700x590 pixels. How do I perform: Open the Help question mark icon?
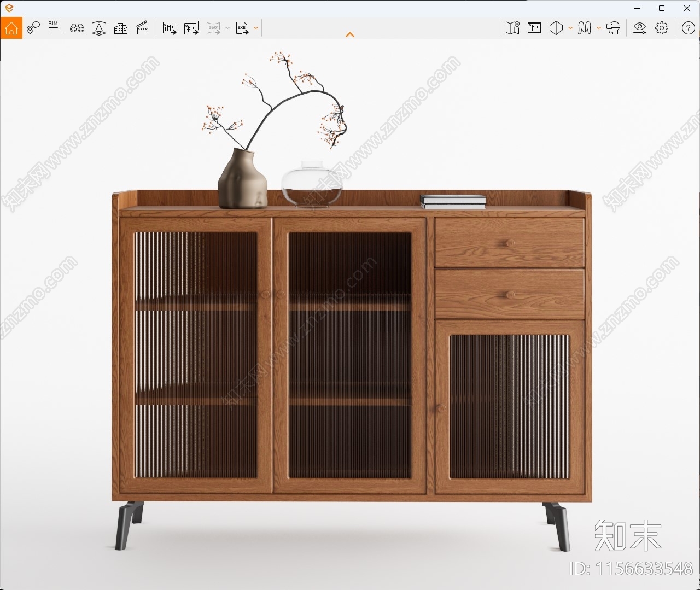pyautogui.click(x=689, y=28)
